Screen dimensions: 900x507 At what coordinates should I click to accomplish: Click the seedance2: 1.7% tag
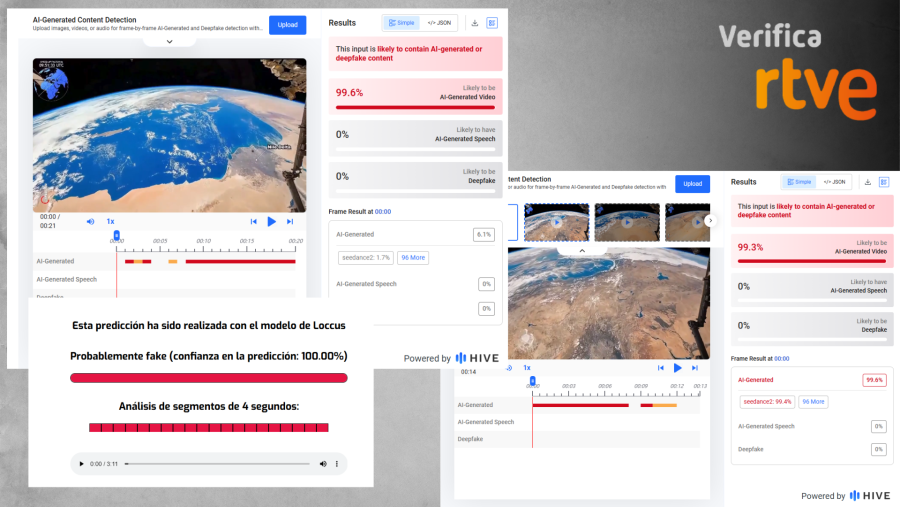[x=366, y=258]
